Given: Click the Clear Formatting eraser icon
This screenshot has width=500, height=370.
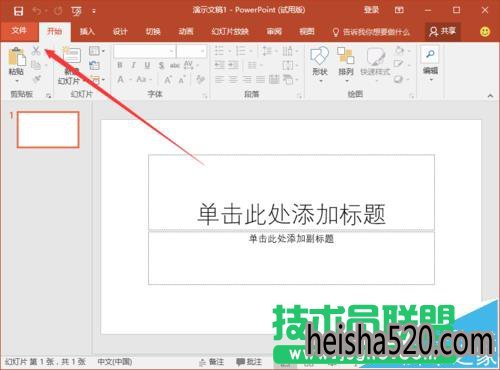Looking at the screenshot, I should coord(200,79).
